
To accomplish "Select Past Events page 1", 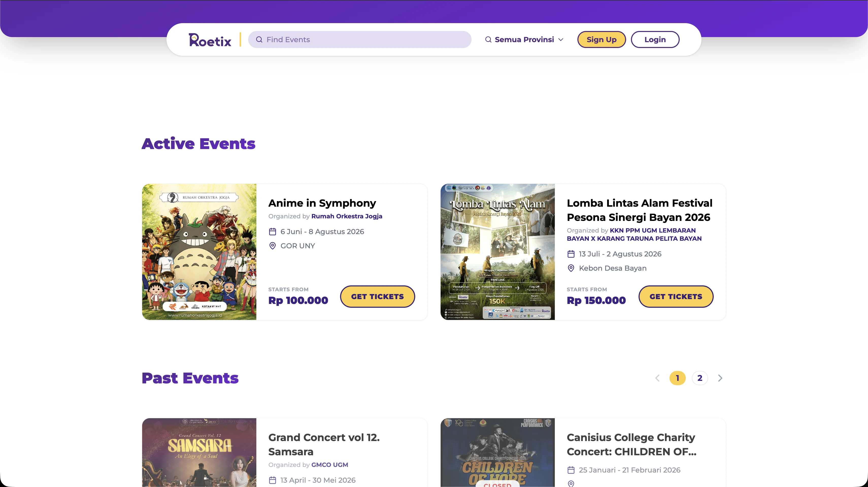I will pyautogui.click(x=678, y=378).
